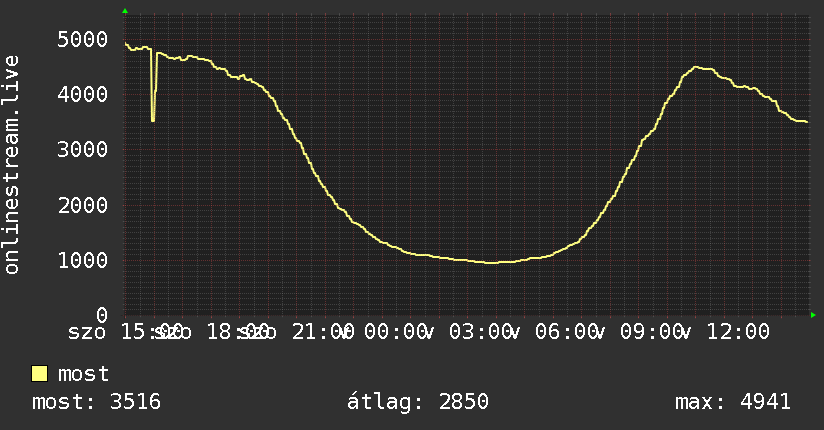Click the 3000 y-axis label
Viewport: 824px width, 430px height.
point(83,150)
